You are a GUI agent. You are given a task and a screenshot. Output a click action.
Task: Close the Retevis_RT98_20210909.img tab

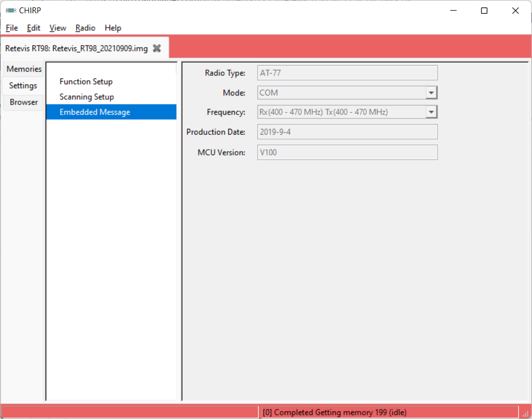pyautogui.click(x=157, y=48)
